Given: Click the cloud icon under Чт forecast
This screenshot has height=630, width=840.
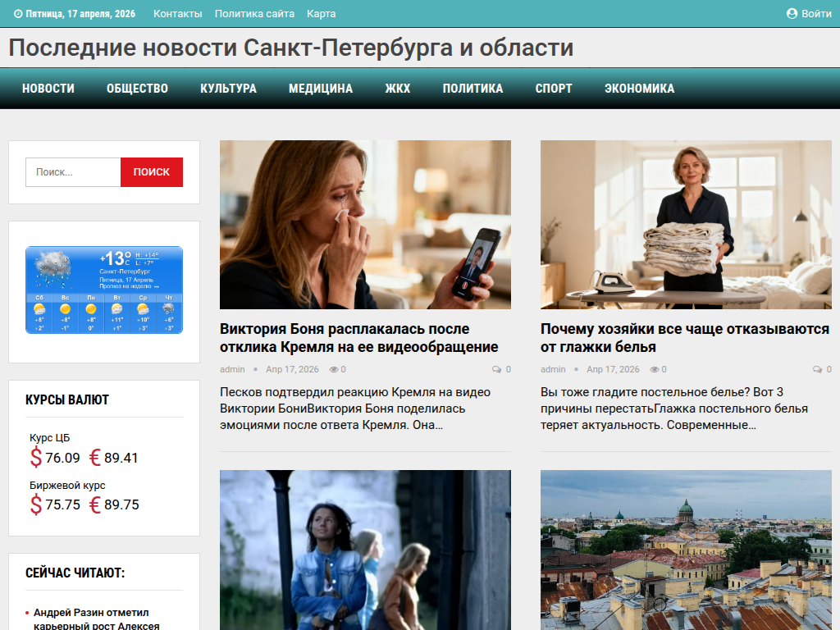Looking at the screenshot, I should pyautogui.click(x=168, y=308).
